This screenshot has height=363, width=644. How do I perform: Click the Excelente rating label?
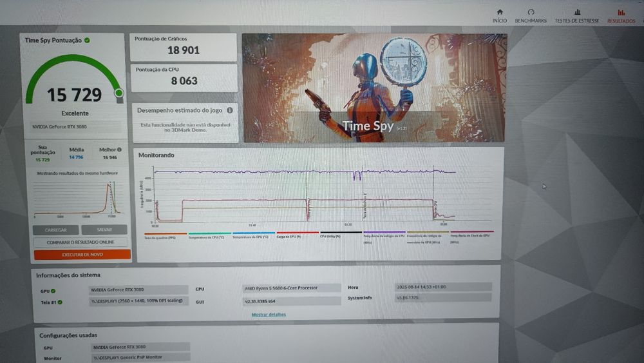coord(75,113)
